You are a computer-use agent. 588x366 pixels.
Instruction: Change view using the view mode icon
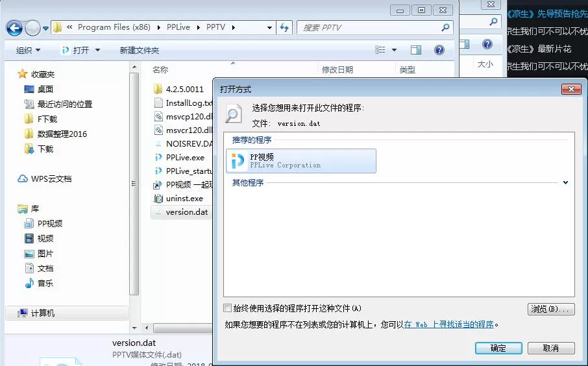tap(380, 50)
